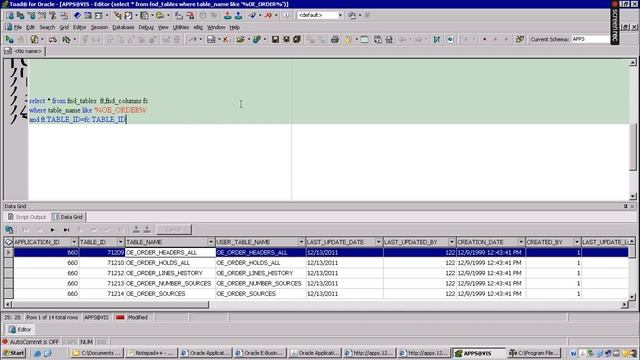
Task: Open the Oracle E-Busin... taskbar window
Action: [x=260, y=353]
